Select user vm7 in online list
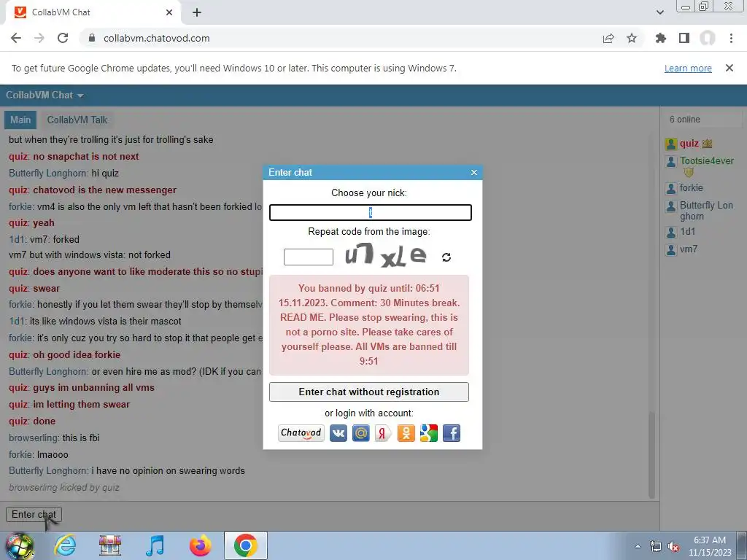Screen dimensions: 747x560 689,249
